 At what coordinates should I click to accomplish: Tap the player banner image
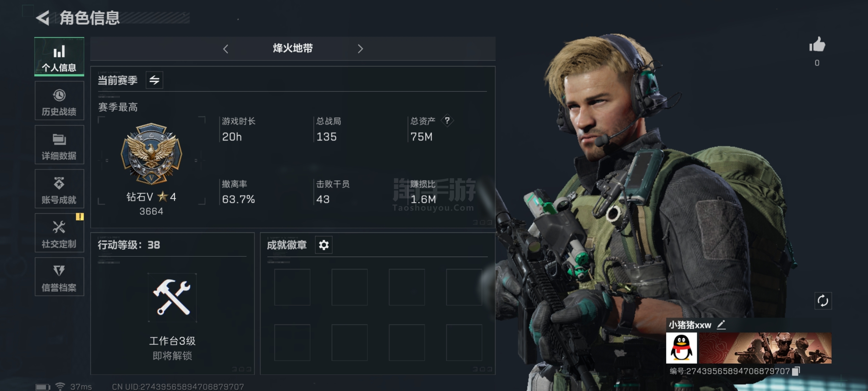[x=765, y=348]
